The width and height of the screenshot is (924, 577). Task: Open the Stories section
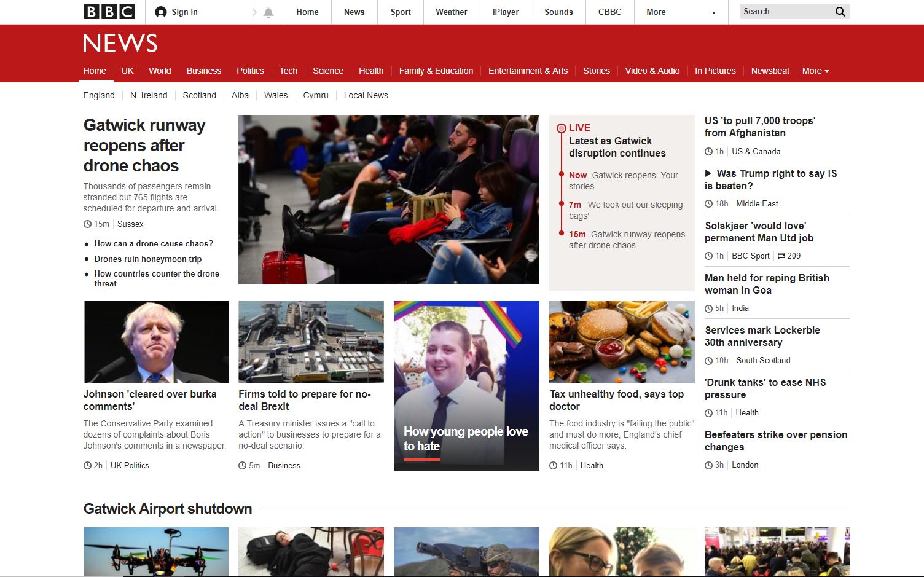tap(597, 71)
